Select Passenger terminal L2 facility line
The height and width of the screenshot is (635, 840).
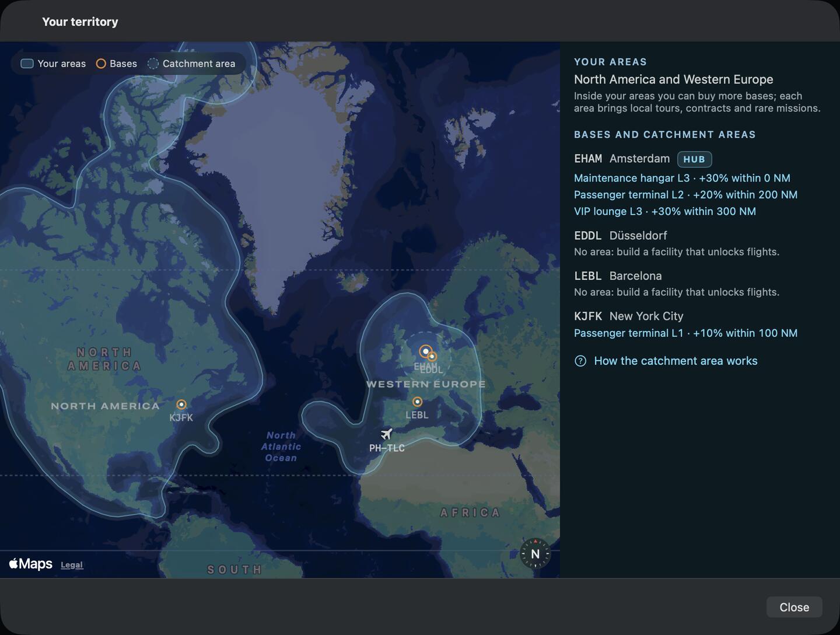pos(685,195)
